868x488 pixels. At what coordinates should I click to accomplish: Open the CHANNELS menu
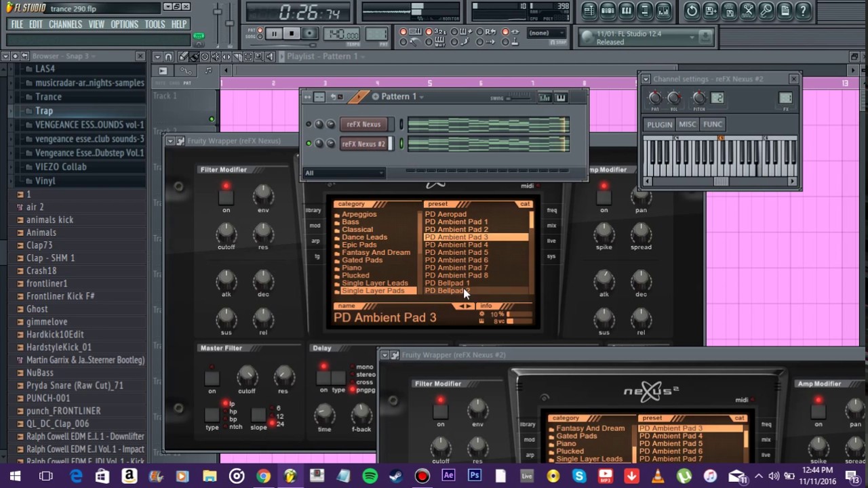pyautogui.click(x=65, y=24)
